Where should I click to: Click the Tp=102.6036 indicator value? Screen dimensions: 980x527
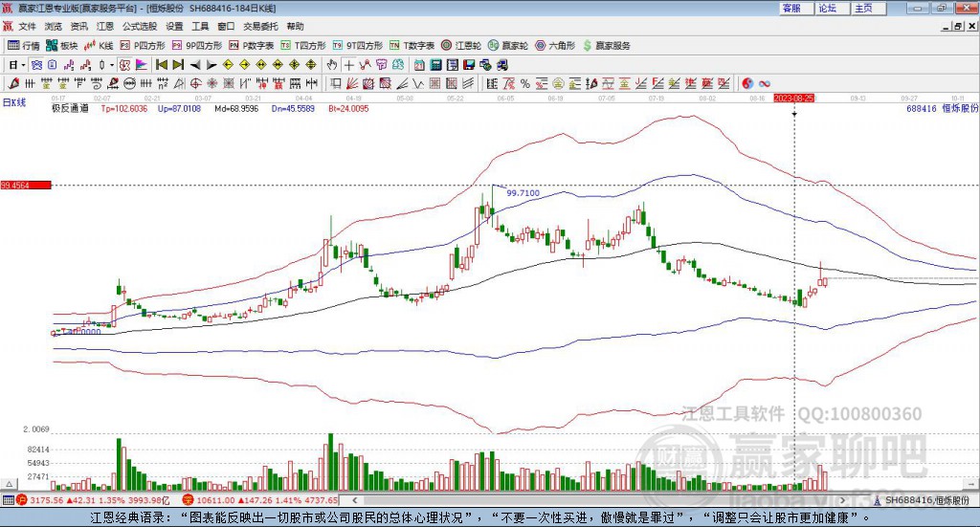(x=124, y=109)
